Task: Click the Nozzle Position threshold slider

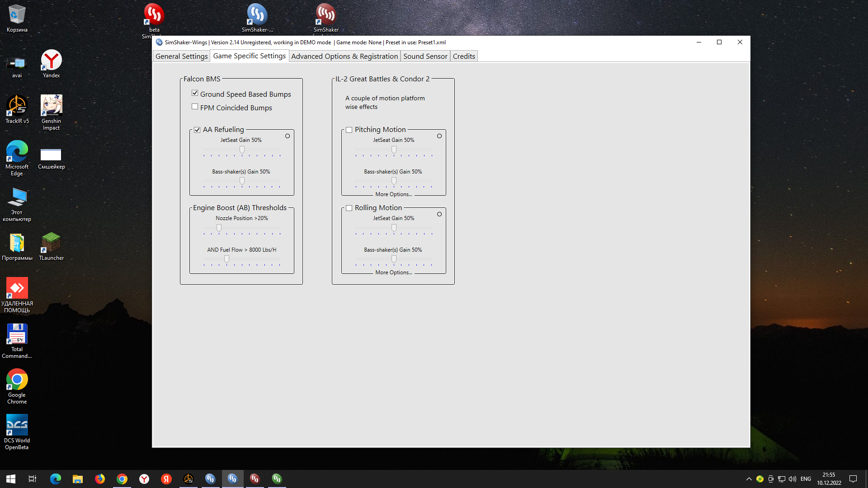Action: coord(242,229)
